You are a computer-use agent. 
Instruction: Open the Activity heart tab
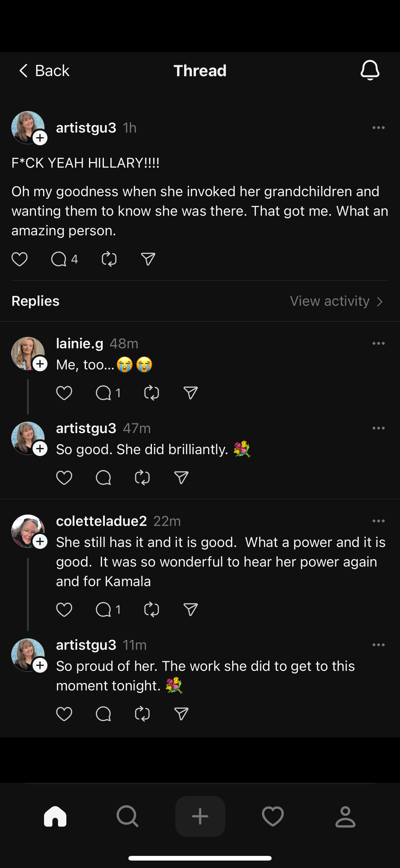coord(273,816)
